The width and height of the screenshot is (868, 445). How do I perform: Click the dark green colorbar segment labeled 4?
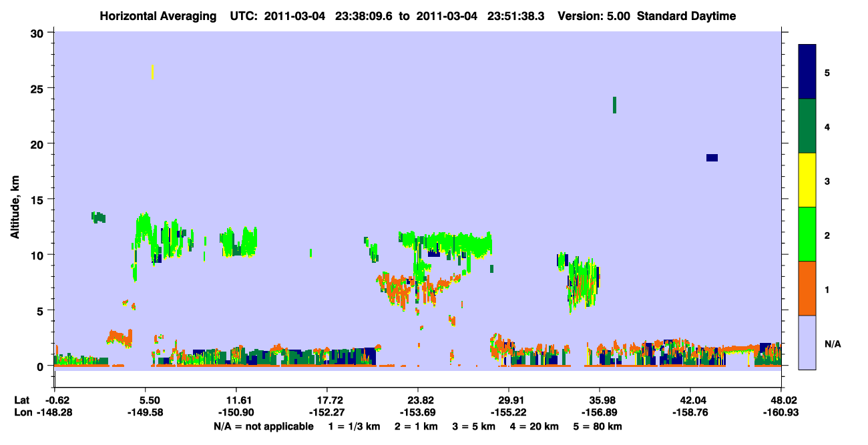coord(807,126)
